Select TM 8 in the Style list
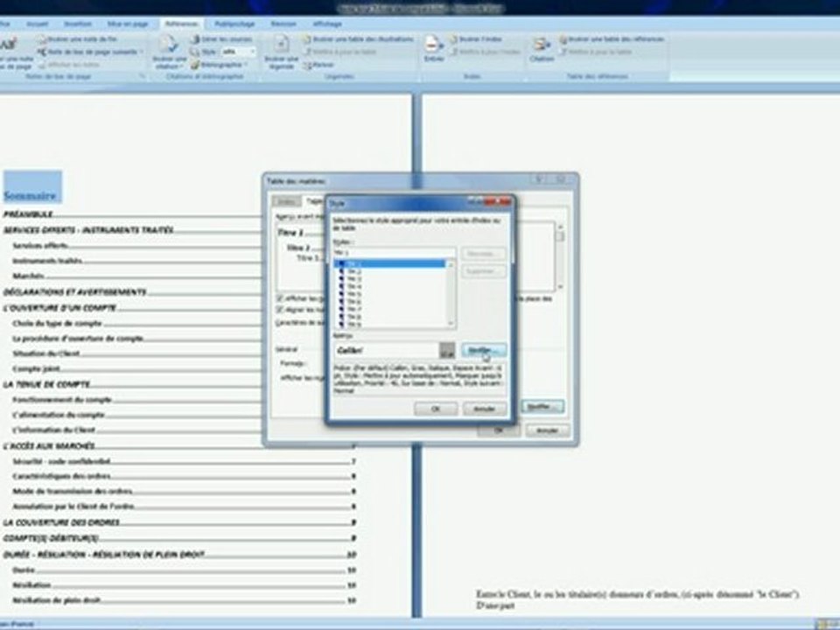 [x=389, y=317]
